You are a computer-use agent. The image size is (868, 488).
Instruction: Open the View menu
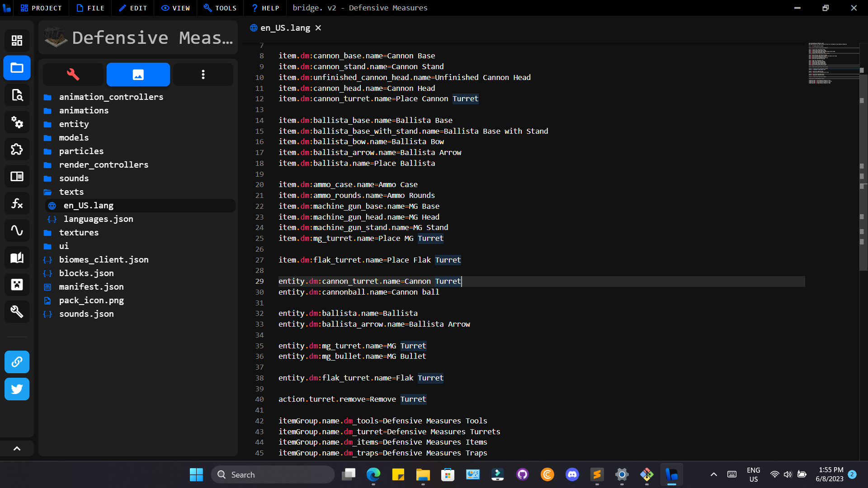(176, 8)
